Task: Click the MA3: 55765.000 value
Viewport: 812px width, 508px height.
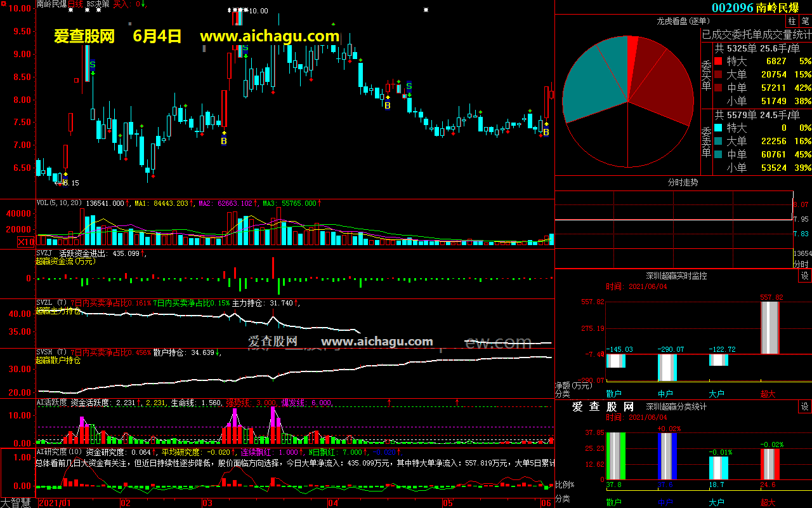Action: (x=292, y=203)
